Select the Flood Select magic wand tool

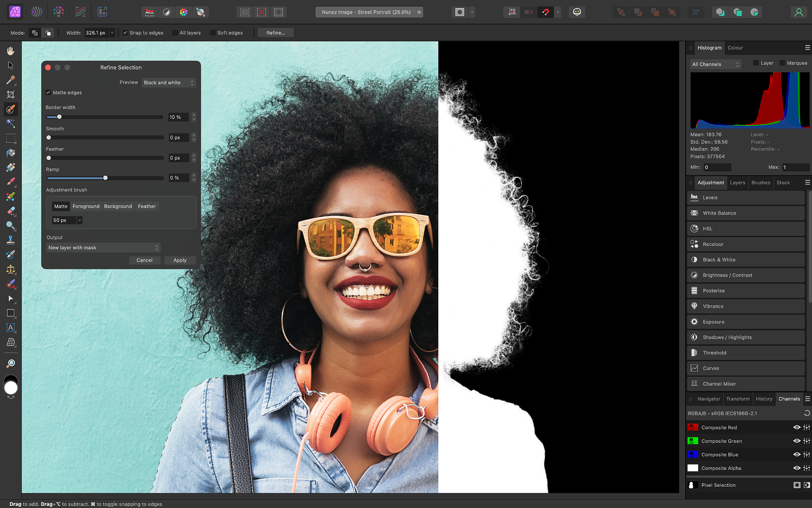click(11, 123)
